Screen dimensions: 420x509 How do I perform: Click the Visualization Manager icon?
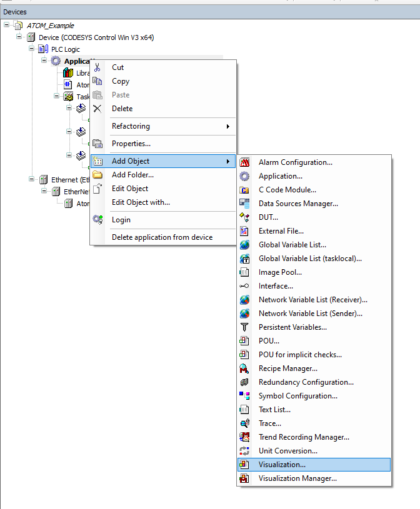(x=245, y=478)
